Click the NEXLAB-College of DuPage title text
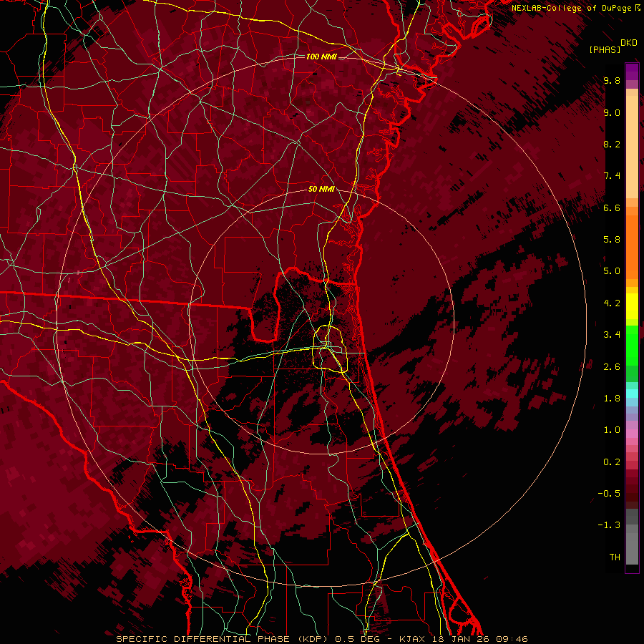 [571, 8]
